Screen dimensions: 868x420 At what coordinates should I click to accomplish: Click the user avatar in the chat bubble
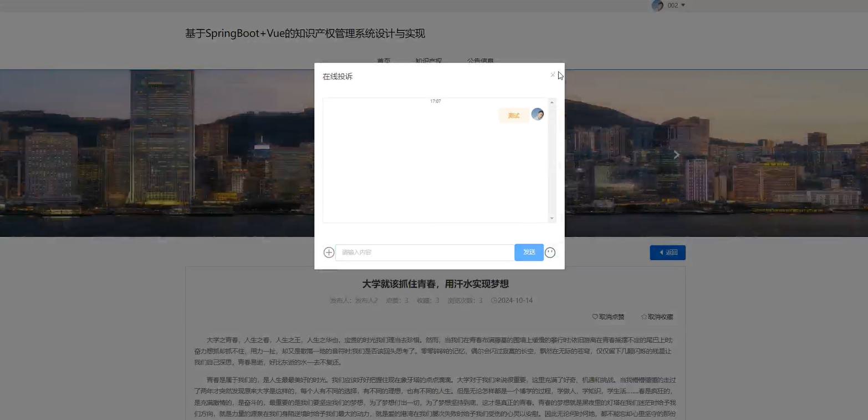(537, 114)
